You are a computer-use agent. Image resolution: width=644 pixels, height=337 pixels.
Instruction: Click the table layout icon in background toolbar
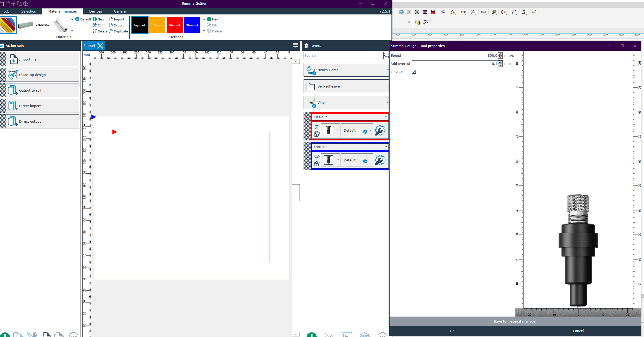pyautogui.click(x=534, y=12)
